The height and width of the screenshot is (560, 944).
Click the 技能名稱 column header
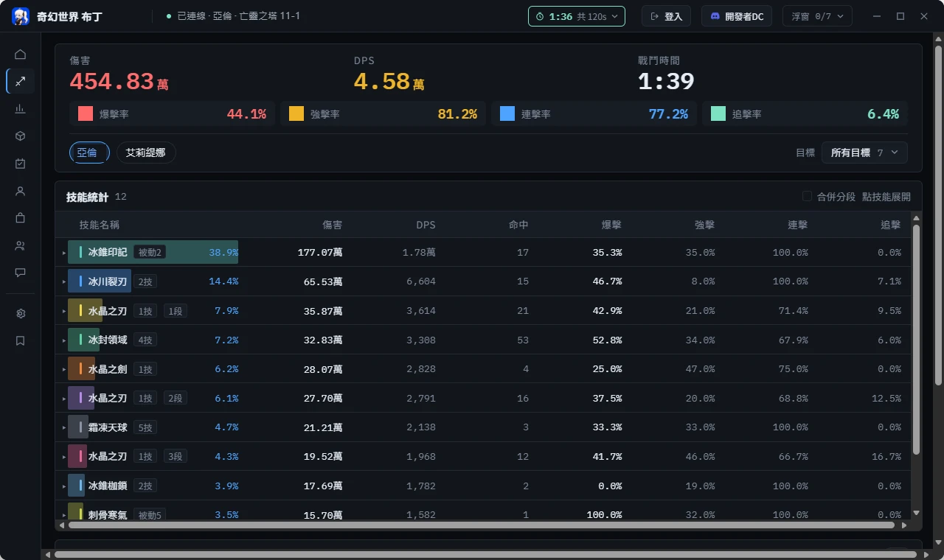[100, 225]
